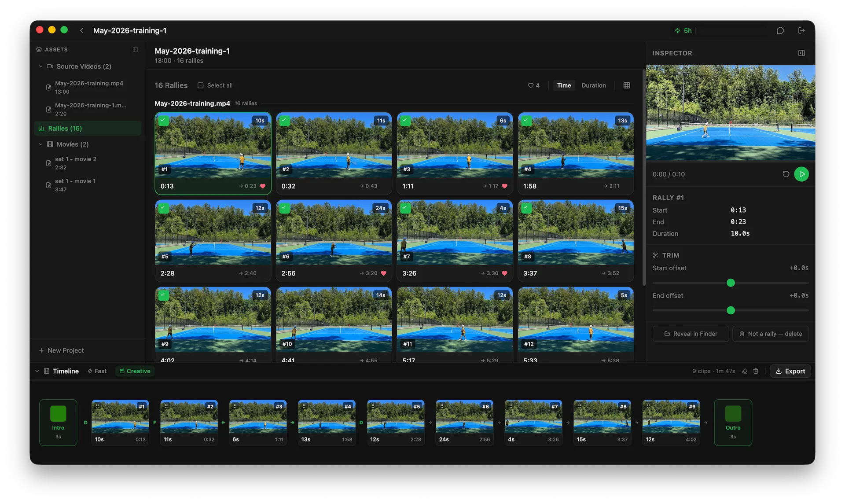Play the rally preview in Inspector

pyautogui.click(x=801, y=174)
